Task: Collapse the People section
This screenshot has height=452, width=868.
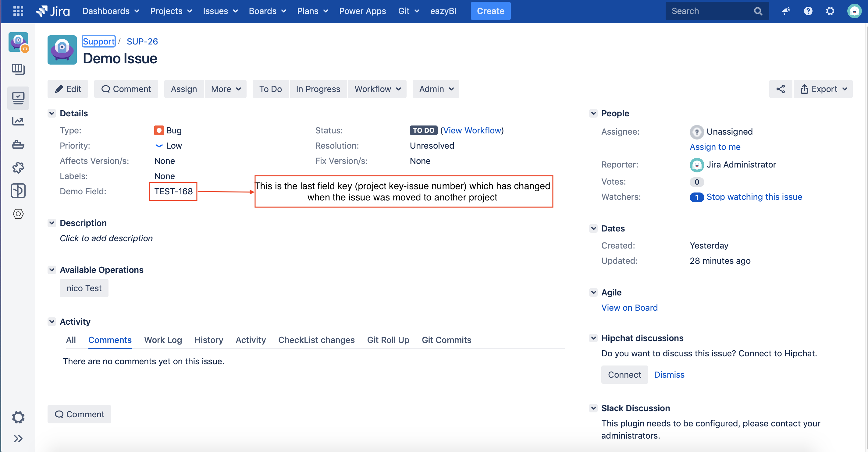Action: (593, 113)
